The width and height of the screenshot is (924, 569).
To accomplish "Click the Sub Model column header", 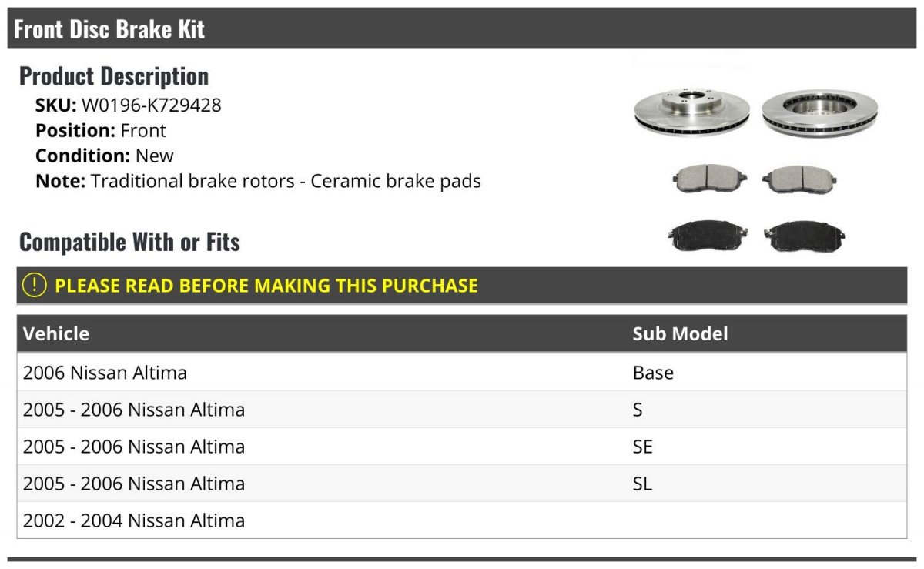I will (x=680, y=333).
